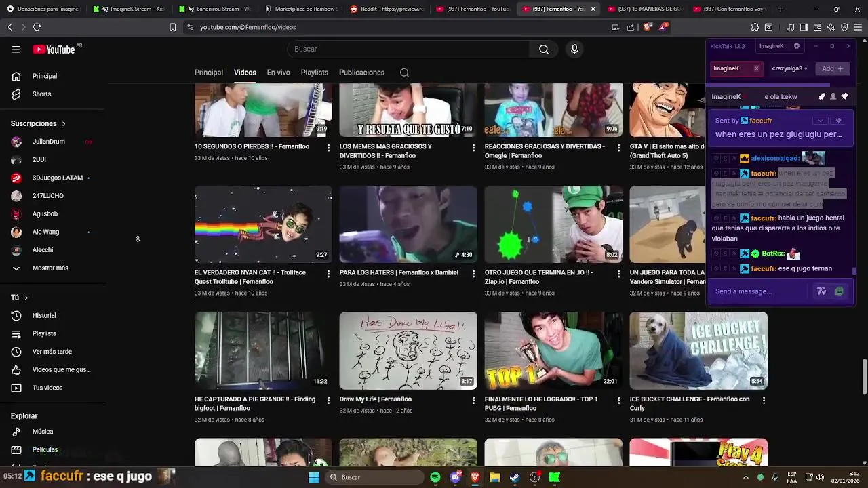This screenshot has height=488, width=868.
Task: Add a chatroom in KickTalk
Action: (x=832, y=68)
